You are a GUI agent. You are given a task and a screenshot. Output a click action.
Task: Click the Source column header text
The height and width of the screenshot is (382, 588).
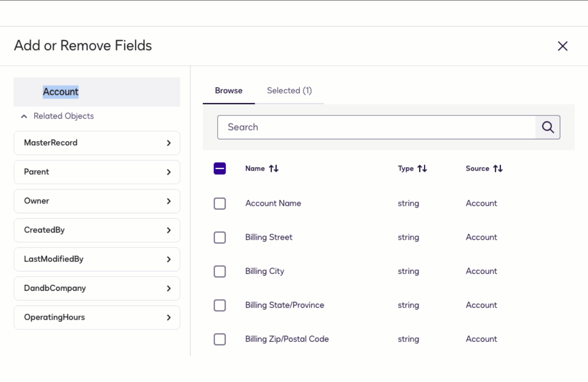click(x=477, y=168)
